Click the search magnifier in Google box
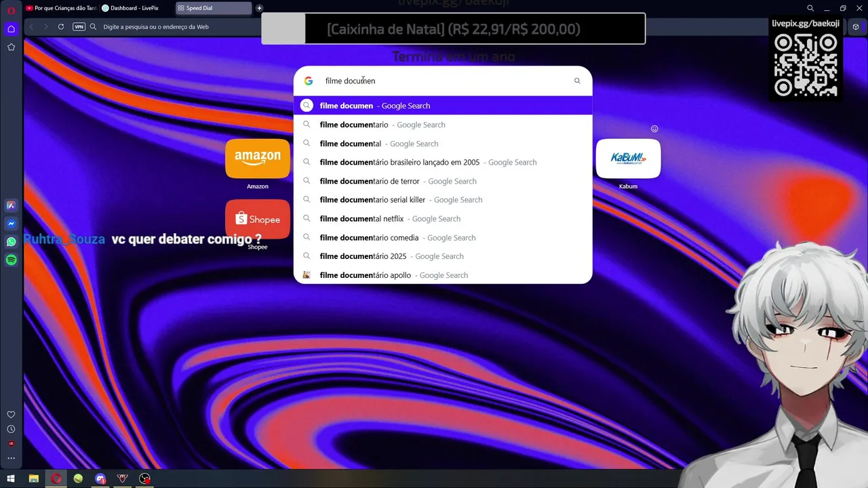Viewport: 868px width, 488px height. pos(577,81)
